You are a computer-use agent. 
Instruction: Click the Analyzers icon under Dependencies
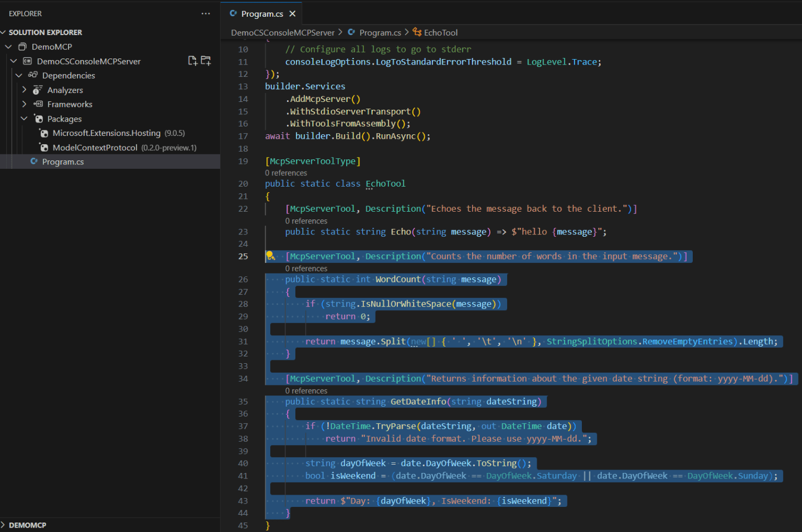[x=36, y=90]
